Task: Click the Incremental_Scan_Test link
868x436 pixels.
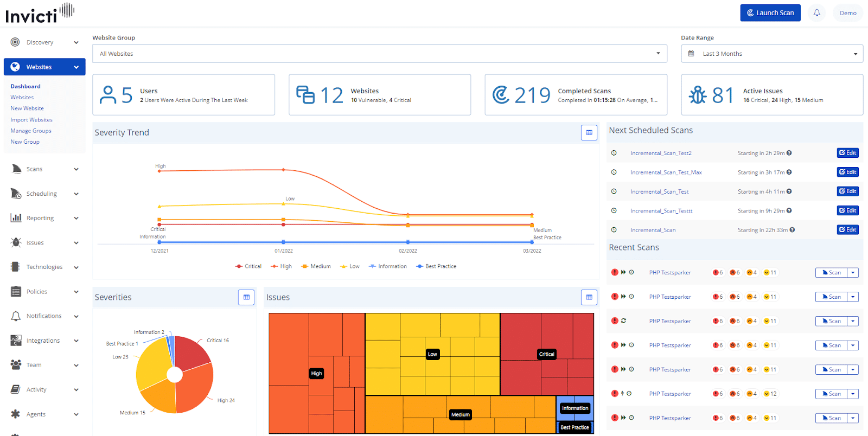Action: [x=660, y=191]
